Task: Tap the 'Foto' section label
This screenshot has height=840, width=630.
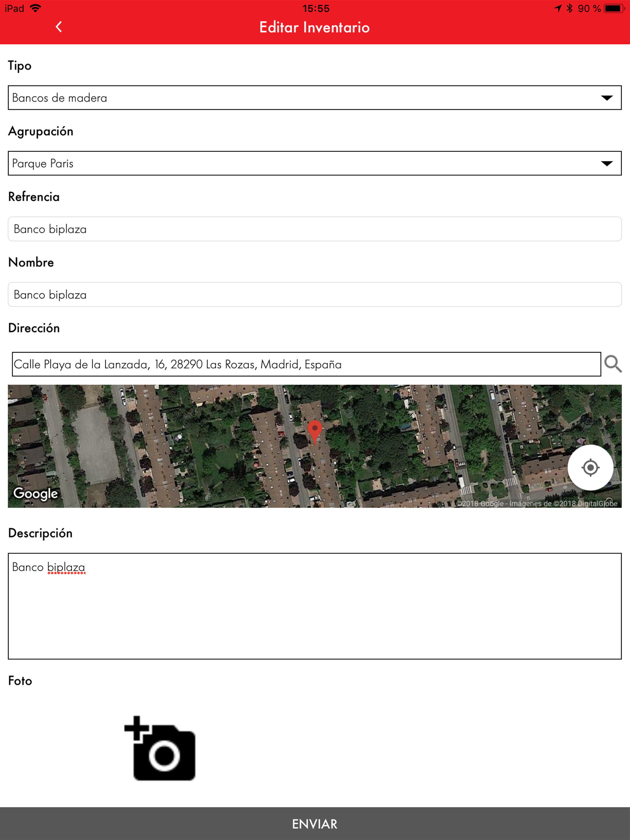Action: coord(20,680)
